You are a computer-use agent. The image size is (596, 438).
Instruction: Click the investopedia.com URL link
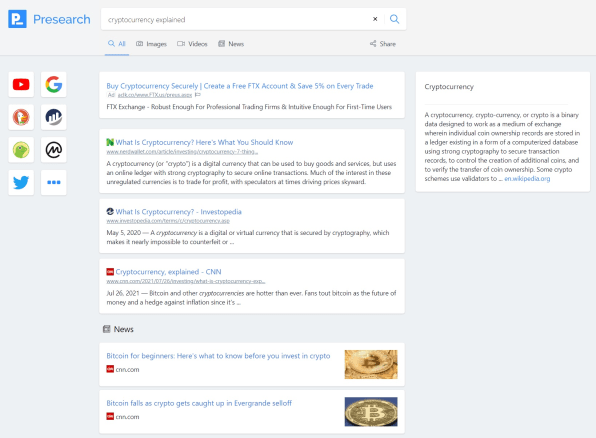[x=168, y=221]
